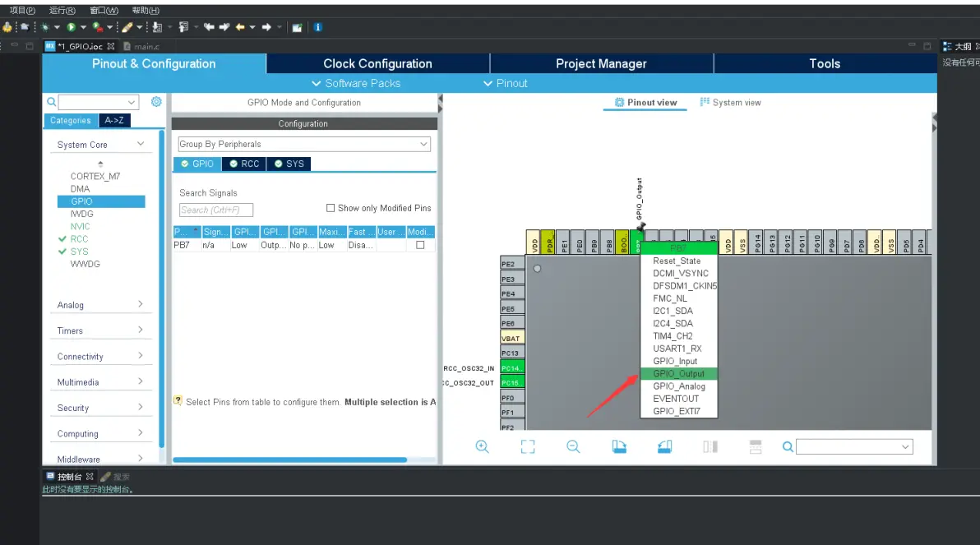Open the settings gear in categories panel
The image size is (980, 545).
[156, 102]
